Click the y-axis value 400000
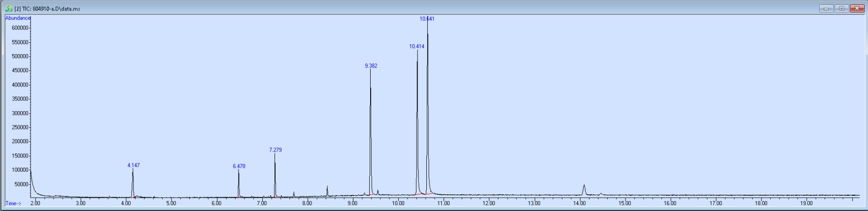Viewport: 868px width, 211px height. [20, 85]
